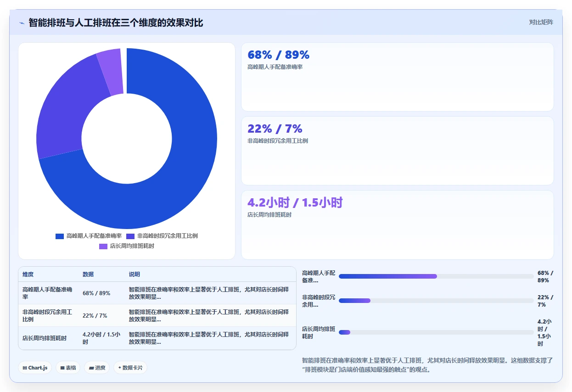Click the progress bar for 非高峰时段冗余用
The image size is (572, 392).
pos(436,301)
